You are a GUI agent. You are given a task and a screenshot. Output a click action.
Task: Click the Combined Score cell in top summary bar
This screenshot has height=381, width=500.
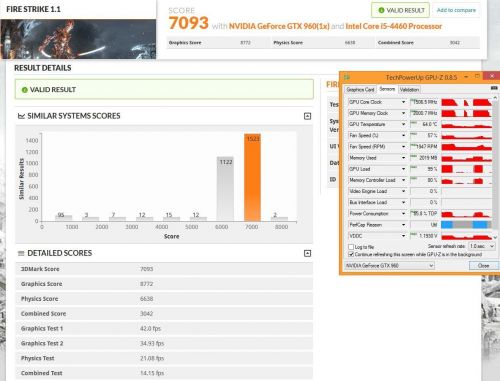427,43
